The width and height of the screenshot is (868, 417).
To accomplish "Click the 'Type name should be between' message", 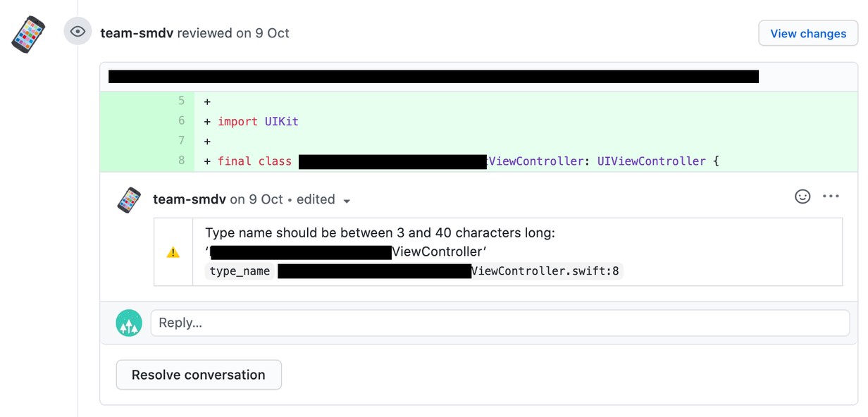I will pos(380,233).
